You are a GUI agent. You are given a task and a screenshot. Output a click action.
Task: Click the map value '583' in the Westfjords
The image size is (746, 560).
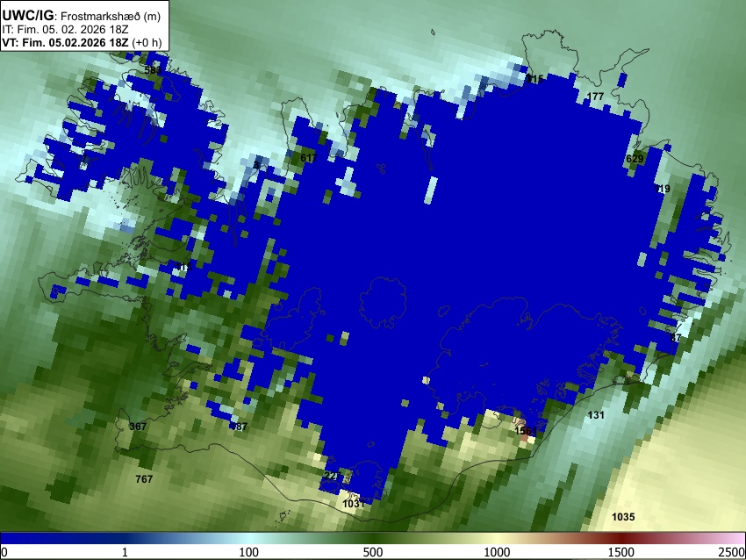(153, 70)
